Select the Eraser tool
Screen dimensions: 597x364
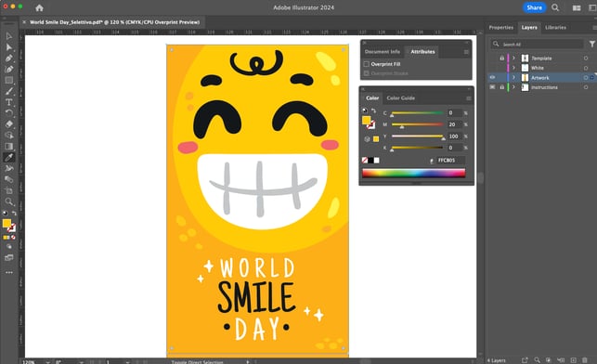point(8,124)
